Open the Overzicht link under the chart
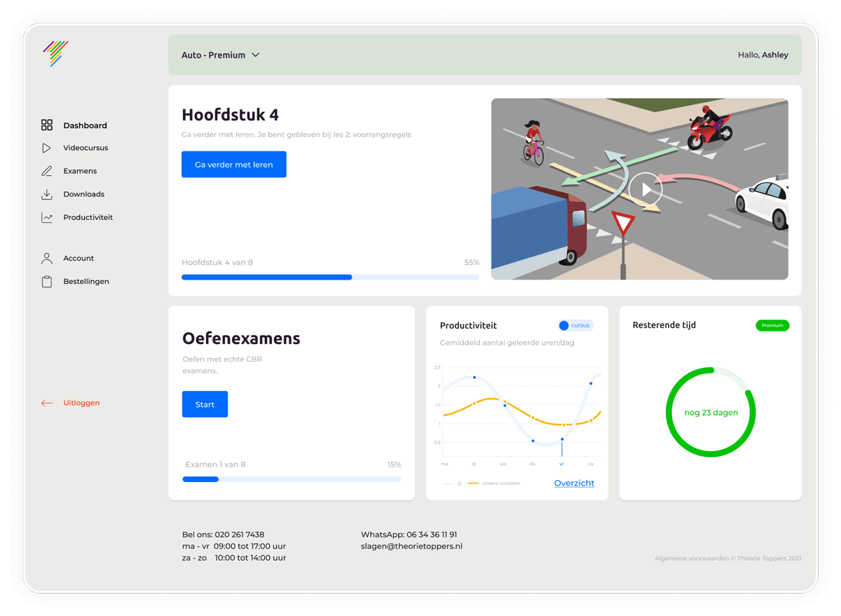Image resolution: width=841 pixels, height=616 pixels. pyautogui.click(x=574, y=483)
